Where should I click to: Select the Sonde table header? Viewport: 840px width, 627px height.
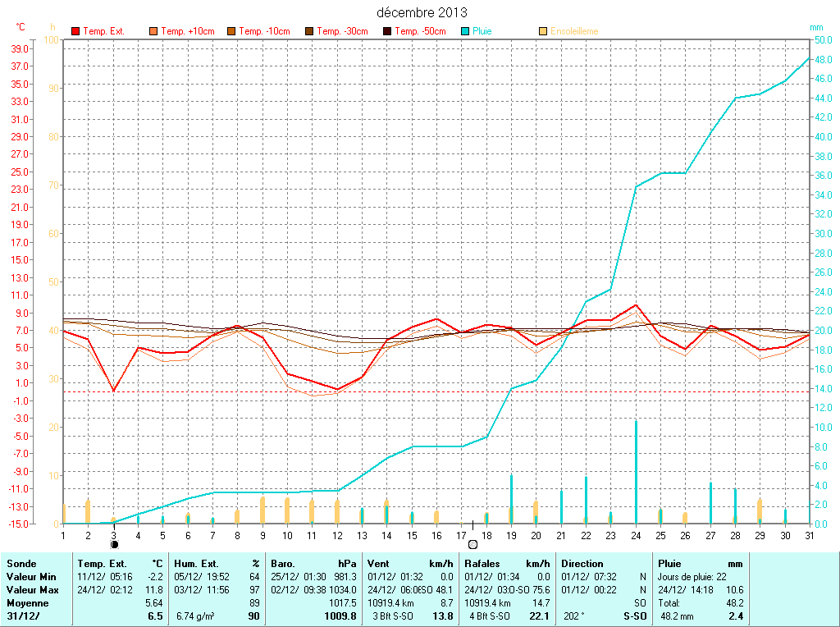point(21,564)
